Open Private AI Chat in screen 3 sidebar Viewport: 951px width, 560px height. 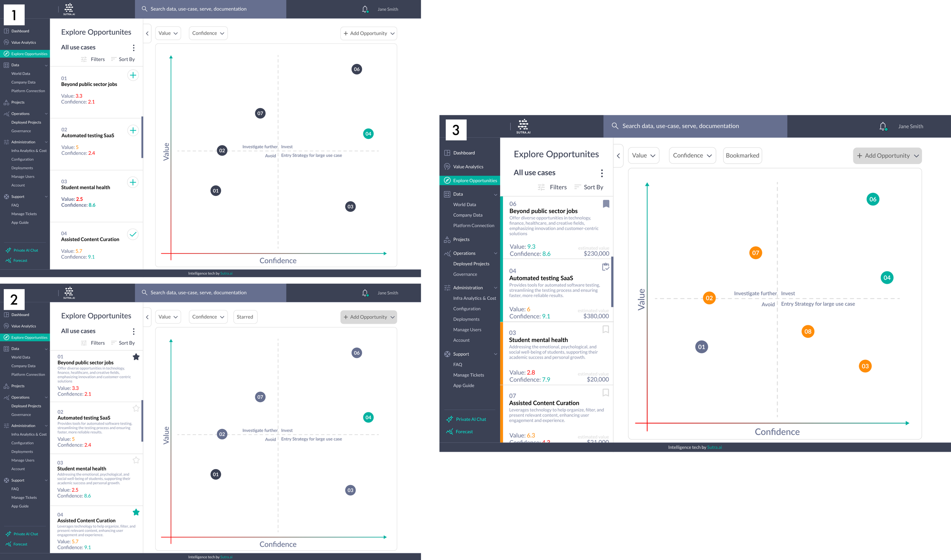tap(471, 419)
